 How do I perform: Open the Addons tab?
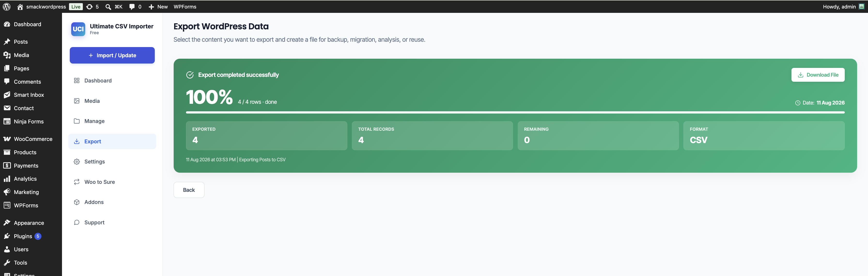[x=112, y=202]
